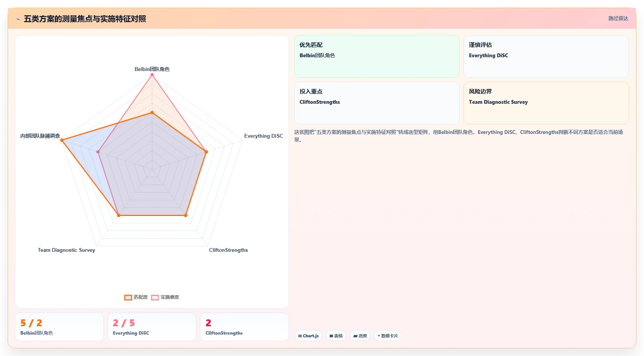Click the 内部团队脉搏调查 radar axis label
The height and width of the screenshot is (356, 644).
tap(40, 136)
